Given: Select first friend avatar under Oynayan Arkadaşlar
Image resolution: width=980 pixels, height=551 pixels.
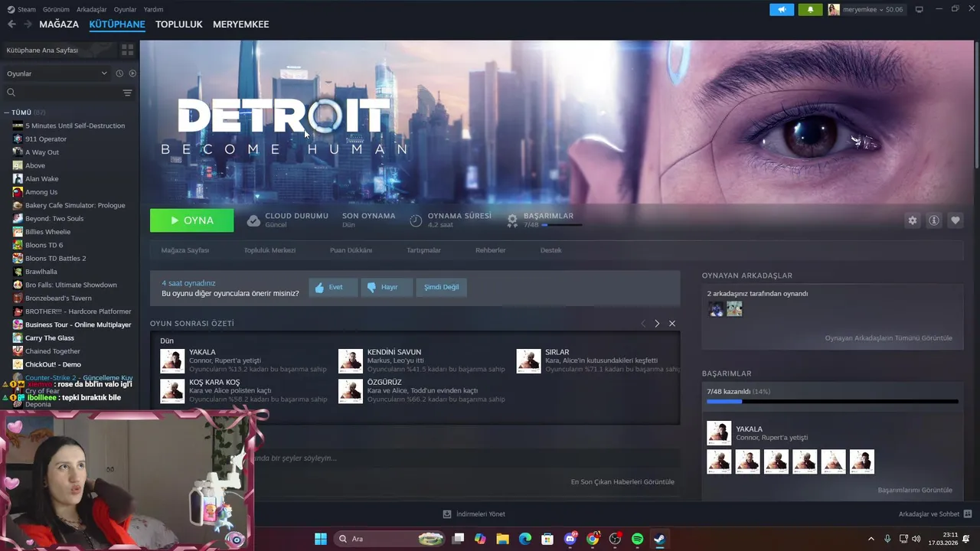Looking at the screenshot, I should (x=716, y=308).
